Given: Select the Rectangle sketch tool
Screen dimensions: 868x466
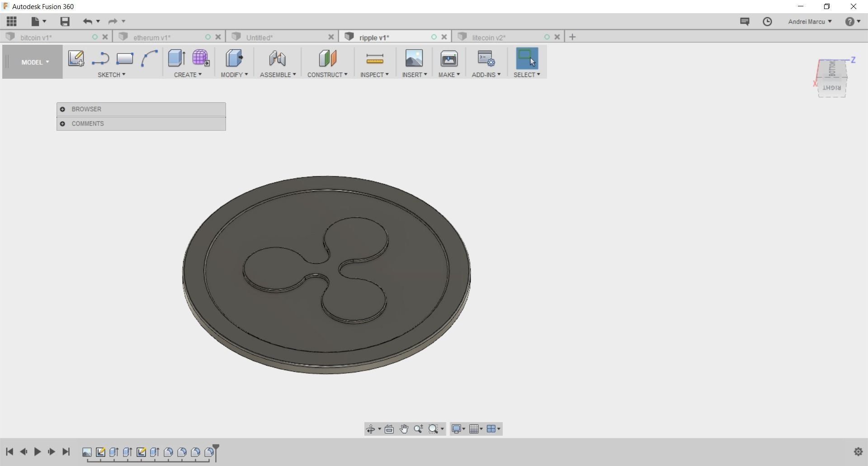Looking at the screenshot, I should click(x=125, y=58).
